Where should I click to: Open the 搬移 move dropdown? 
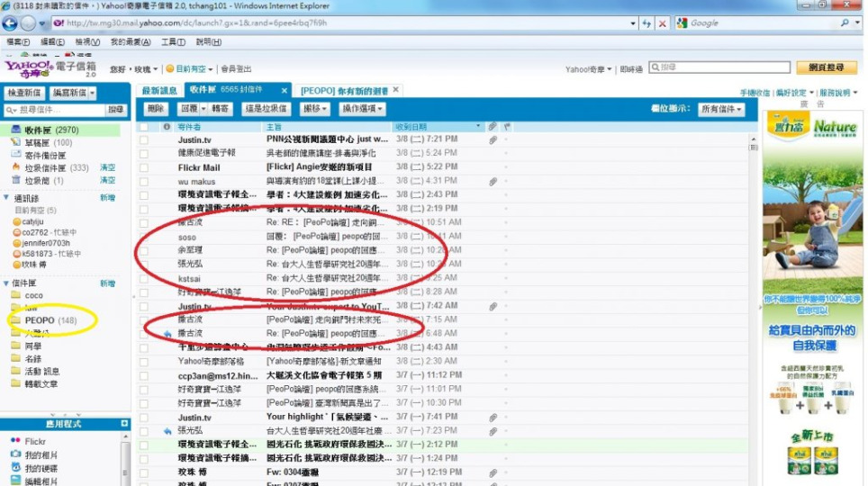point(314,109)
